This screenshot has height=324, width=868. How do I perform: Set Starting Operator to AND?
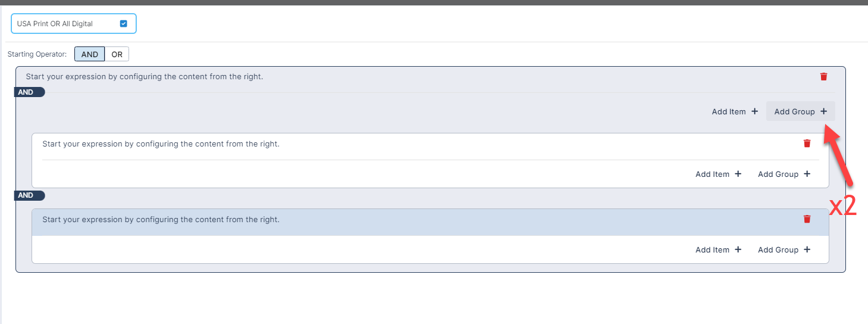pos(89,54)
